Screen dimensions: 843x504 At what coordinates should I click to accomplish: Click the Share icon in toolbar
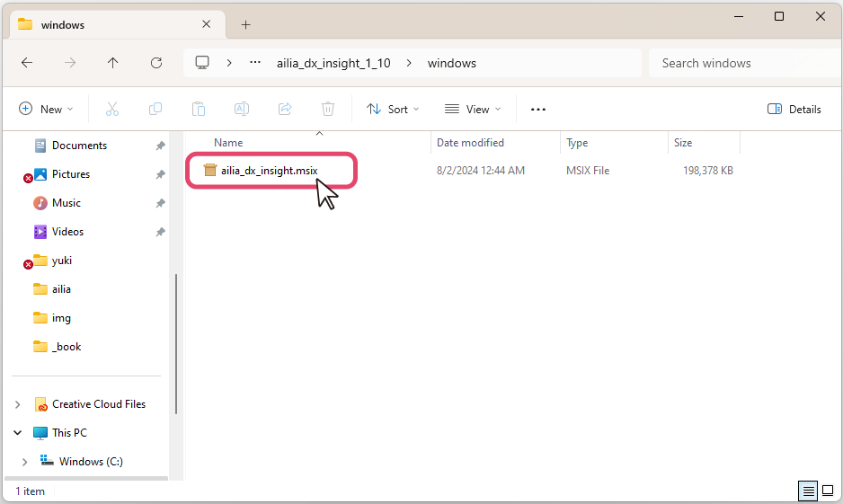[285, 109]
